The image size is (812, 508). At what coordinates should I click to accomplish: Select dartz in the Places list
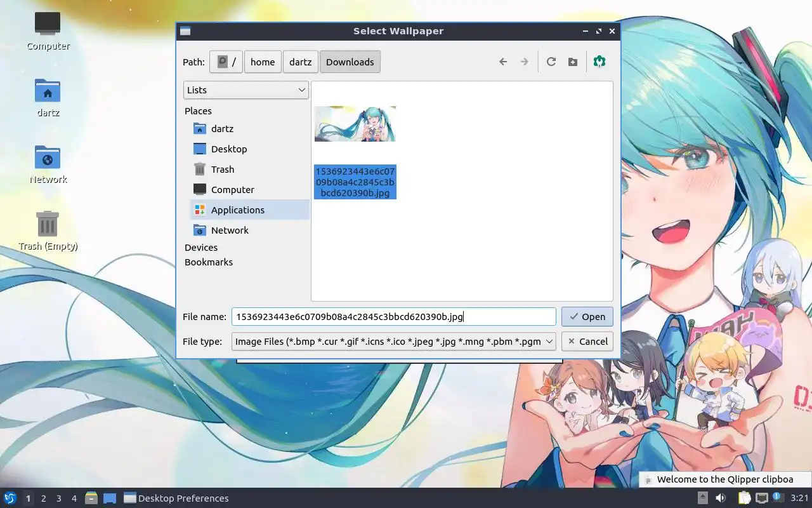point(249,128)
